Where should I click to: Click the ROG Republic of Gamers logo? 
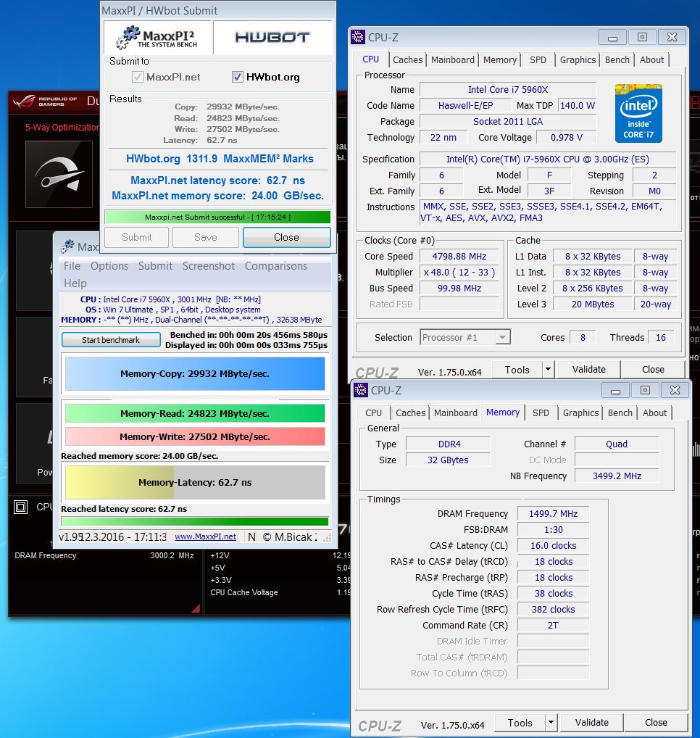click(x=46, y=101)
